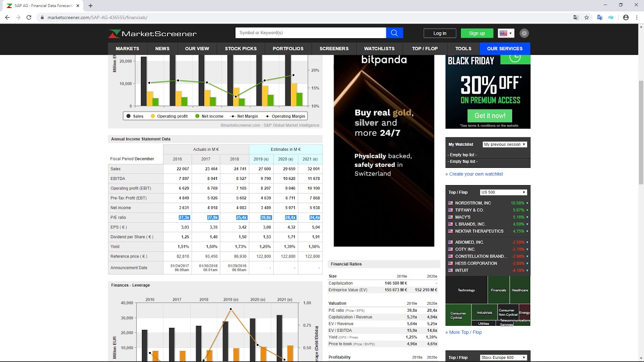Open the OUR VIEW menu
This screenshot has width=644, height=362.
pos(197,49)
